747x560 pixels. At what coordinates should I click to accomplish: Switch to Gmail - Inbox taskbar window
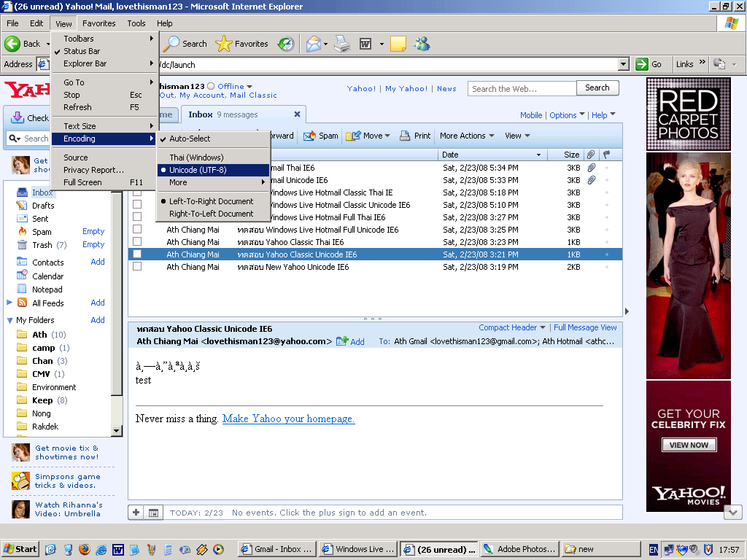tap(276, 549)
